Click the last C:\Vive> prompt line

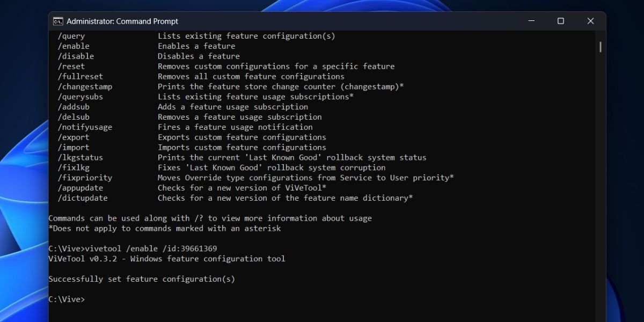67,299
